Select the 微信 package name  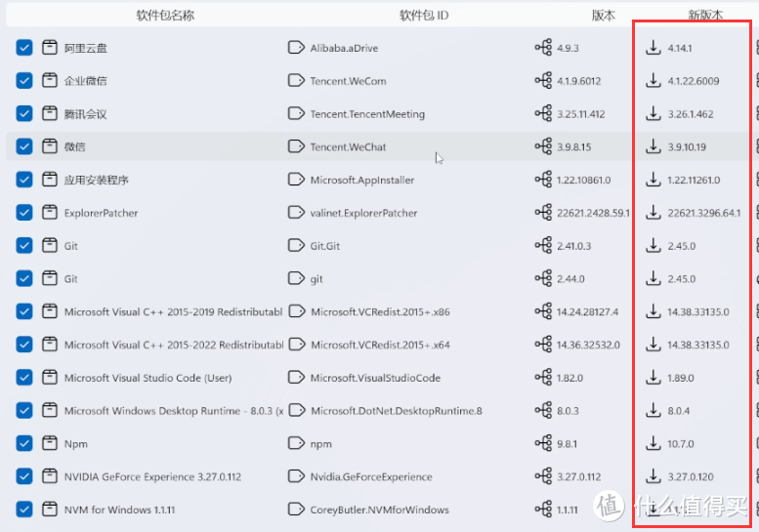74,146
